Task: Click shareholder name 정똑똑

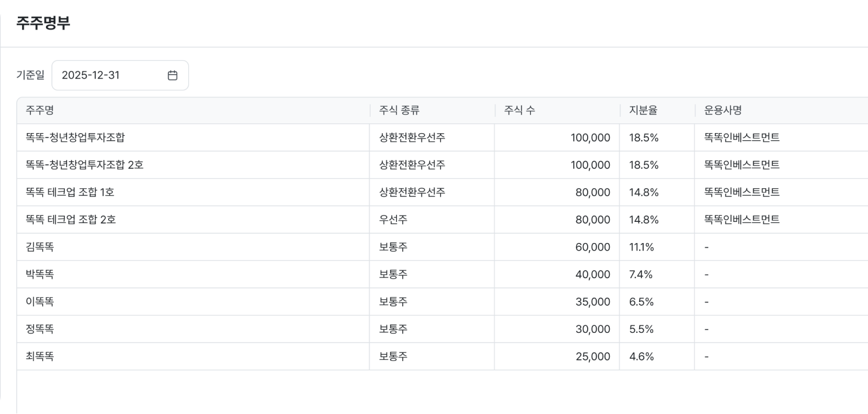Action: click(40, 329)
